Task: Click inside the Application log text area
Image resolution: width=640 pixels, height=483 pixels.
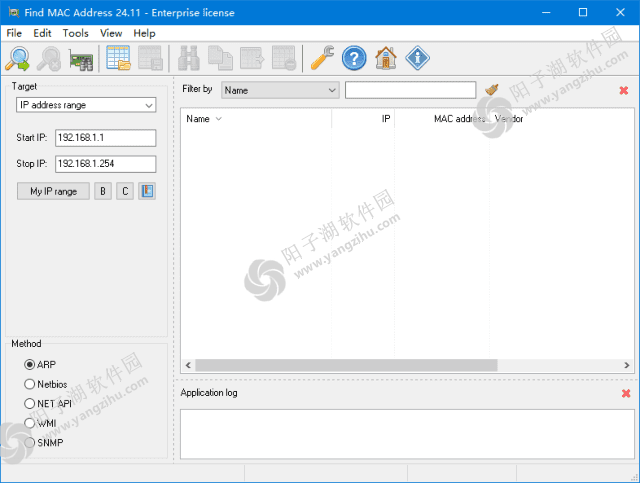Action: point(407,434)
